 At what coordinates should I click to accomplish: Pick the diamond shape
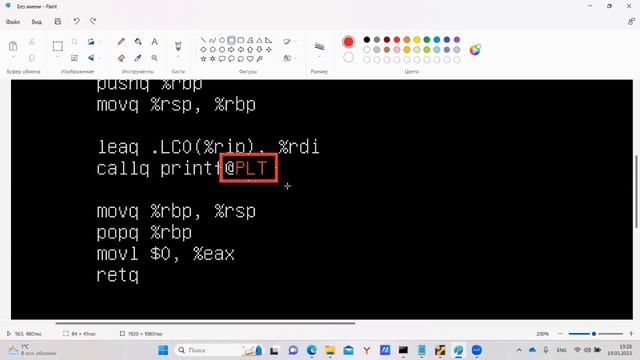203,49
